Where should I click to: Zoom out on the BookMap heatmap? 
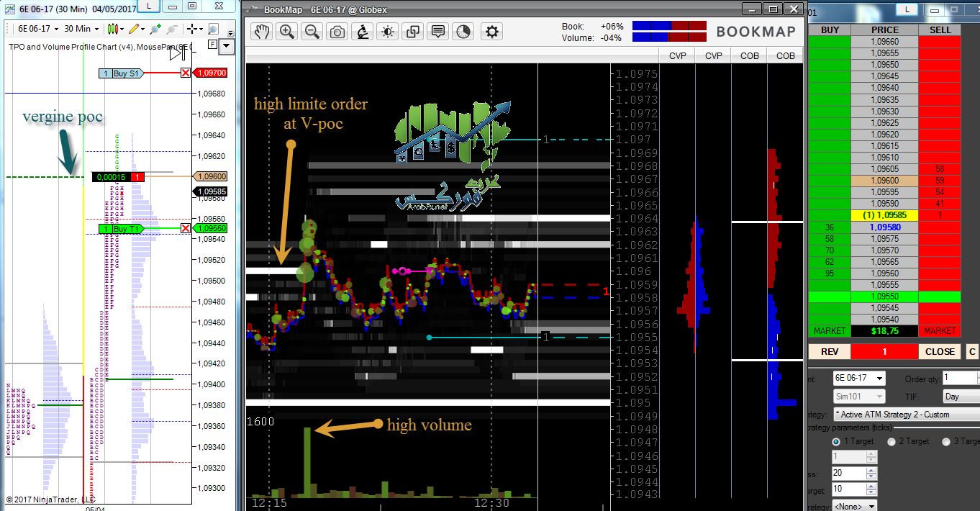(x=312, y=32)
